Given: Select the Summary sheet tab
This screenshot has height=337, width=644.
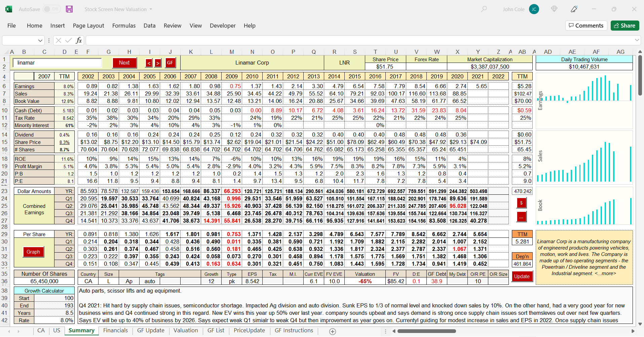Looking at the screenshot, I should click(81, 331).
